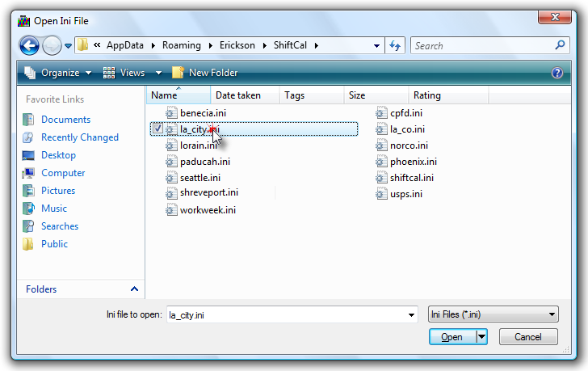Click the Help question mark icon
The image size is (588, 371).
556,73
